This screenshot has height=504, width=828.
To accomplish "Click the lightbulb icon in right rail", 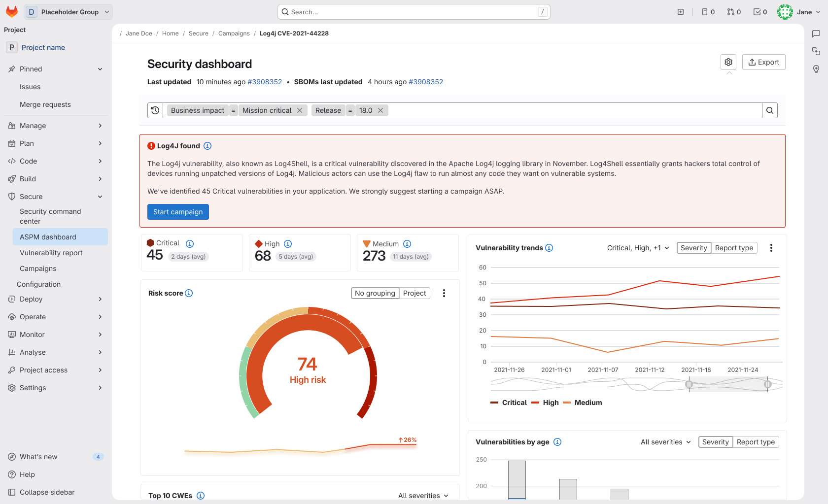I will tap(816, 69).
